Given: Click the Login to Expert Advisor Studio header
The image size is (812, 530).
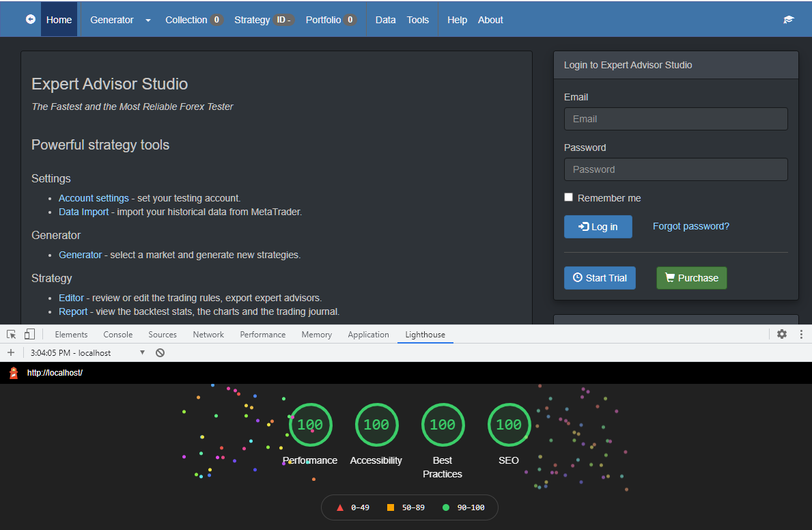Looking at the screenshot, I should click(x=676, y=65).
